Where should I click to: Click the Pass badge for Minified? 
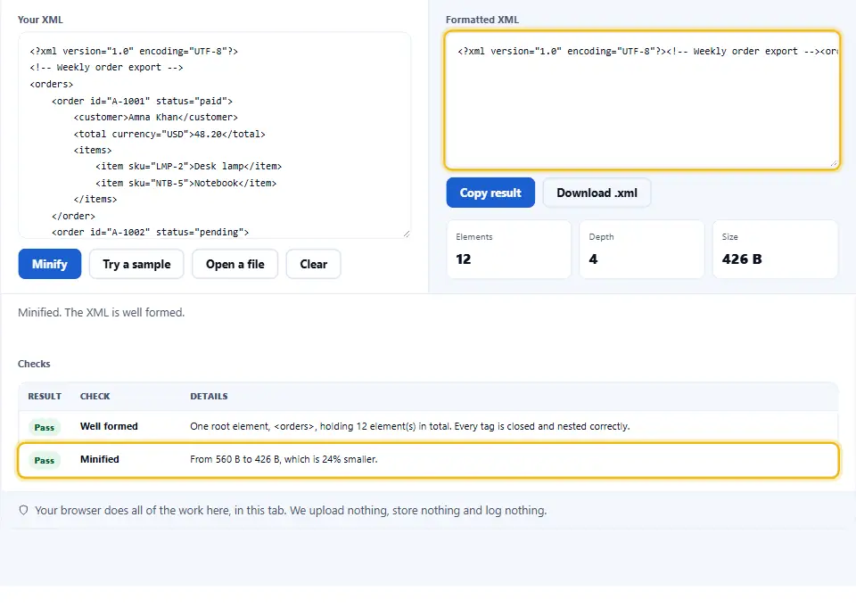[x=45, y=460]
